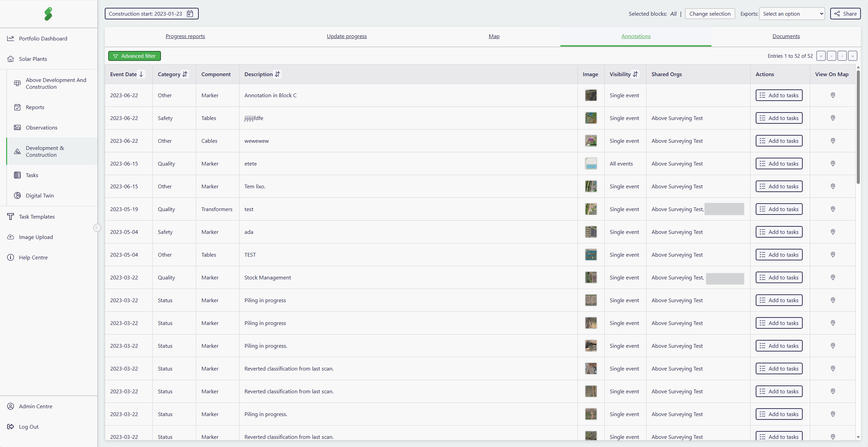Viewport: 868px width, 447px height.
Task: Open Digital Twin from sidebar
Action: click(x=39, y=195)
